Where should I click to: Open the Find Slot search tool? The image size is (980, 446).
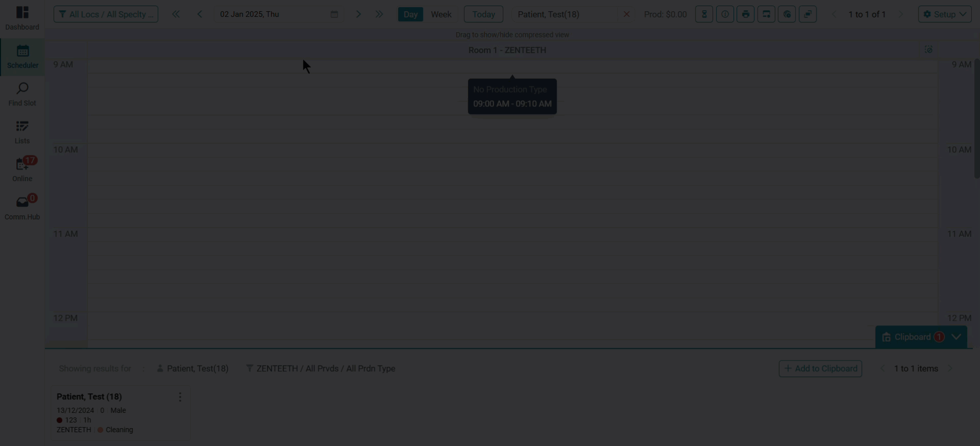click(x=22, y=95)
